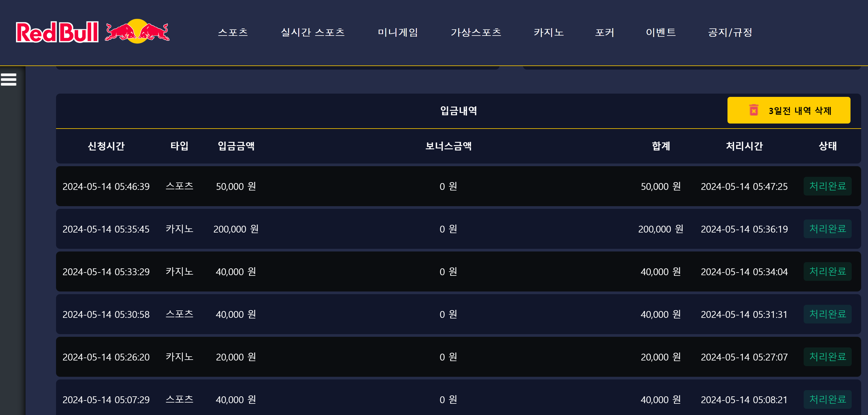Image resolution: width=868 pixels, height=415 pixels.
Task: Open the 스포츠 menu
Action: (x=233, y=32)
